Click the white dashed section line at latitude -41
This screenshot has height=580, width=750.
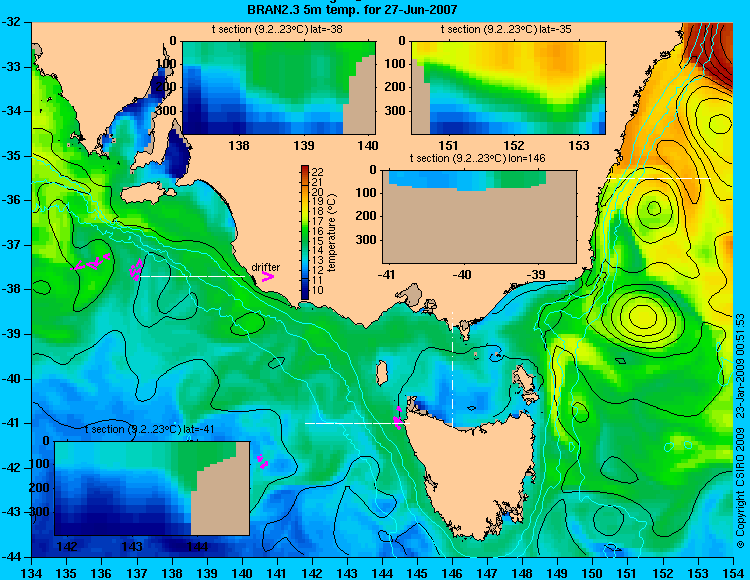coord(357,423)
